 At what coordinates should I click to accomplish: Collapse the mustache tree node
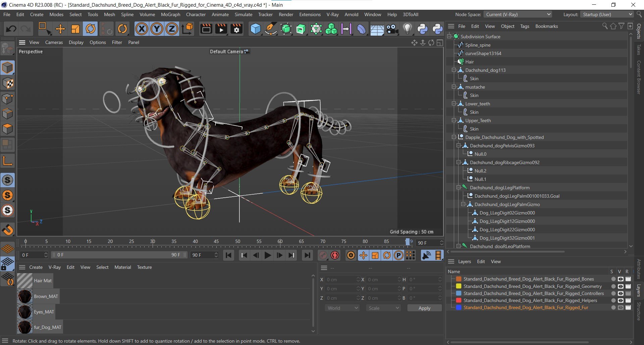pos(454,87)
